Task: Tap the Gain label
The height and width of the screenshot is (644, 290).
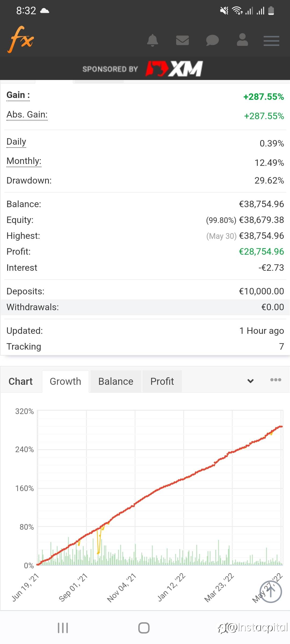Action: click(18, 95)
